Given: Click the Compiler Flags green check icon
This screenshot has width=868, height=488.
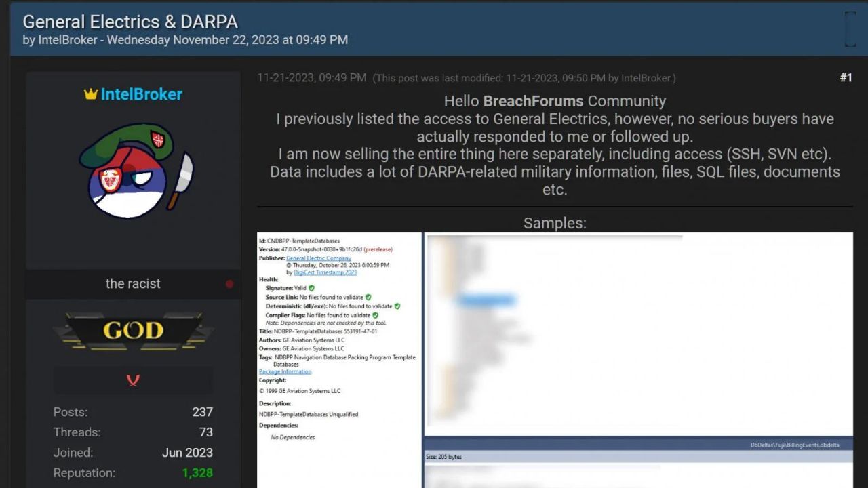Looking at the screenshot, I should (375, 315).
